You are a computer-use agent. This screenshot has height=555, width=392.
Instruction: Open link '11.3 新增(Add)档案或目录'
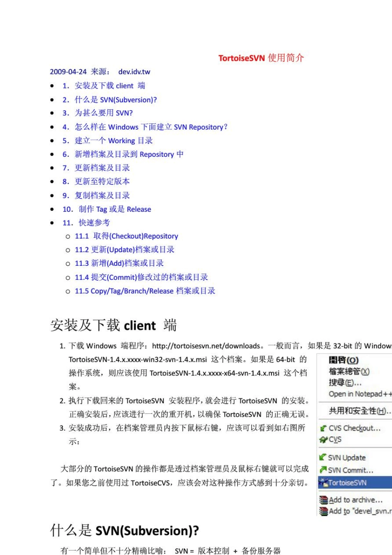pos(119,263)
